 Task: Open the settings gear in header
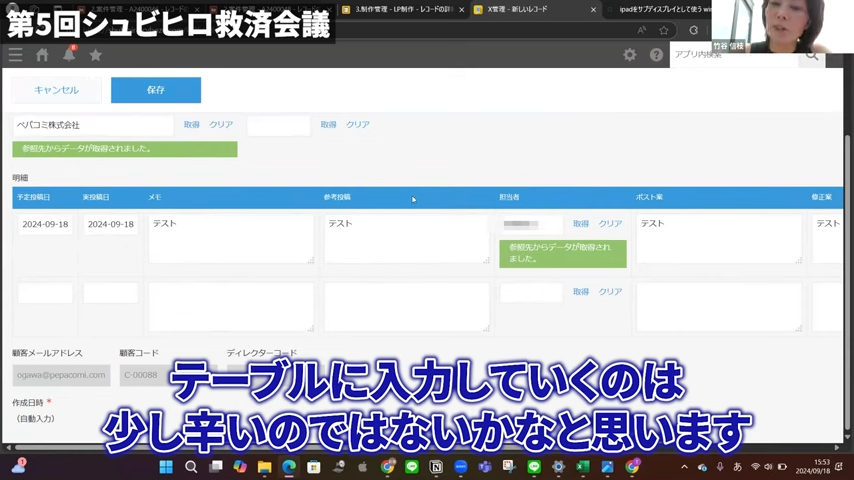click(629, 55)
